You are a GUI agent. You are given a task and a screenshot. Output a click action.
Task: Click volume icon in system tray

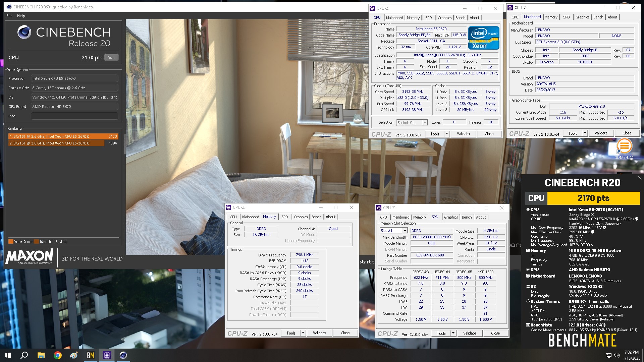click(616, 355)
